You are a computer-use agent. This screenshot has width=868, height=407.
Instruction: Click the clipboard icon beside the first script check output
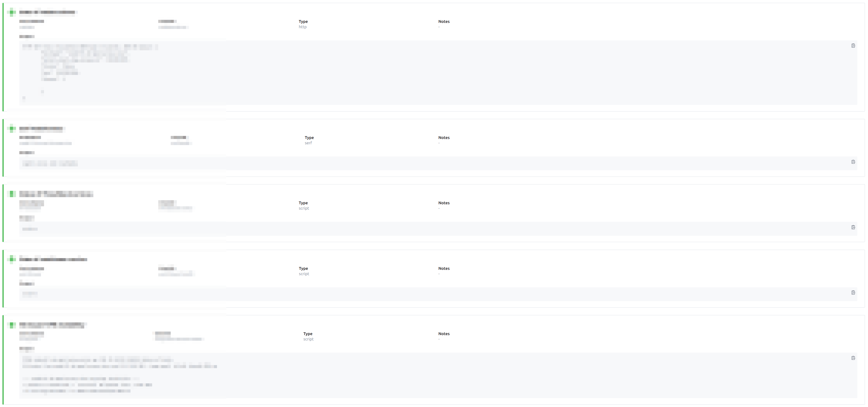(853, 227)
